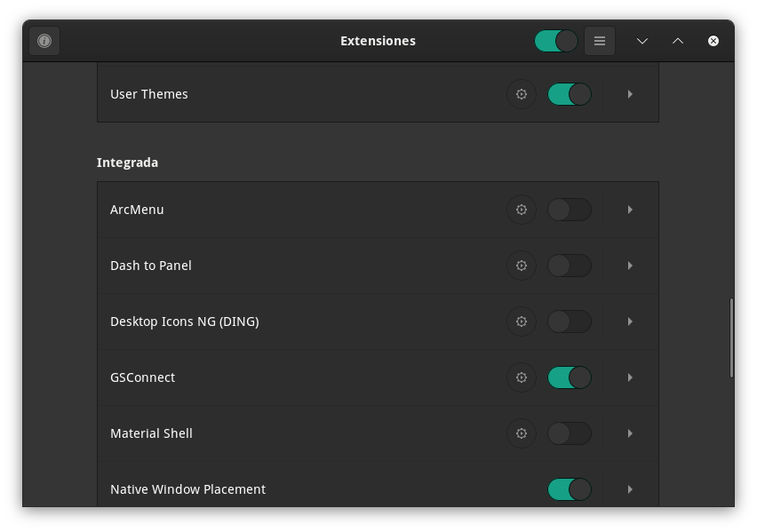Screen dimensions: 757x532
Task: Toggle the global extensions switch in header
Action: (x=556, y=41)
